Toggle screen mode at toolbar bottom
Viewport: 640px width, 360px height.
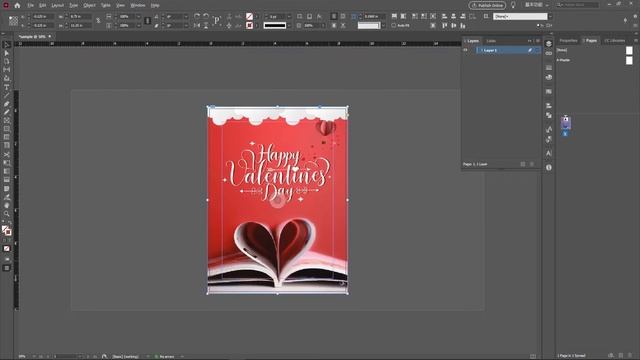point(7,268)
